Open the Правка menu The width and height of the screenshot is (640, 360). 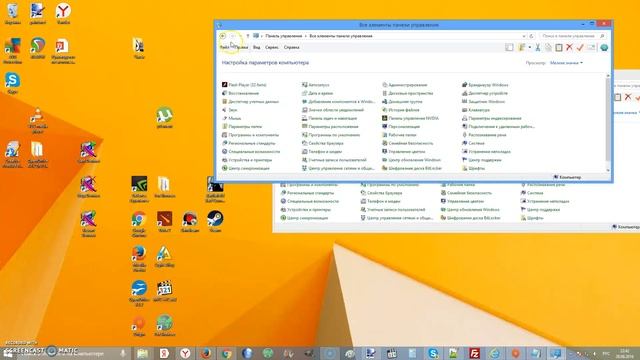pos(241,47)
